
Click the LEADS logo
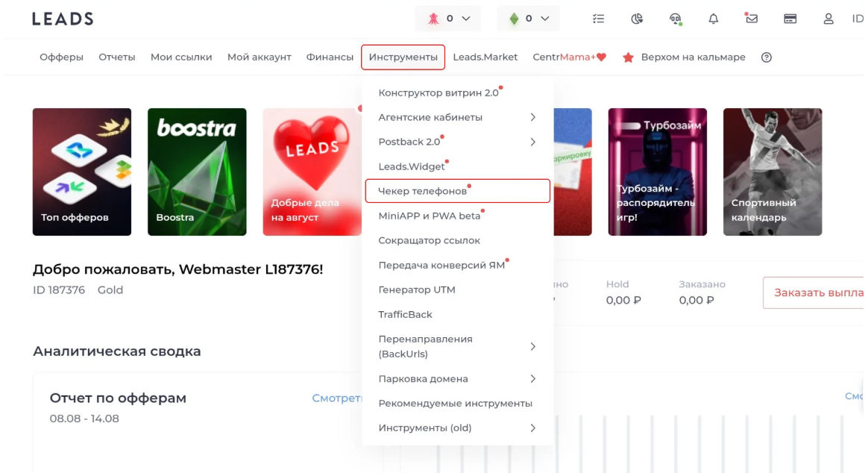[63, 19]
